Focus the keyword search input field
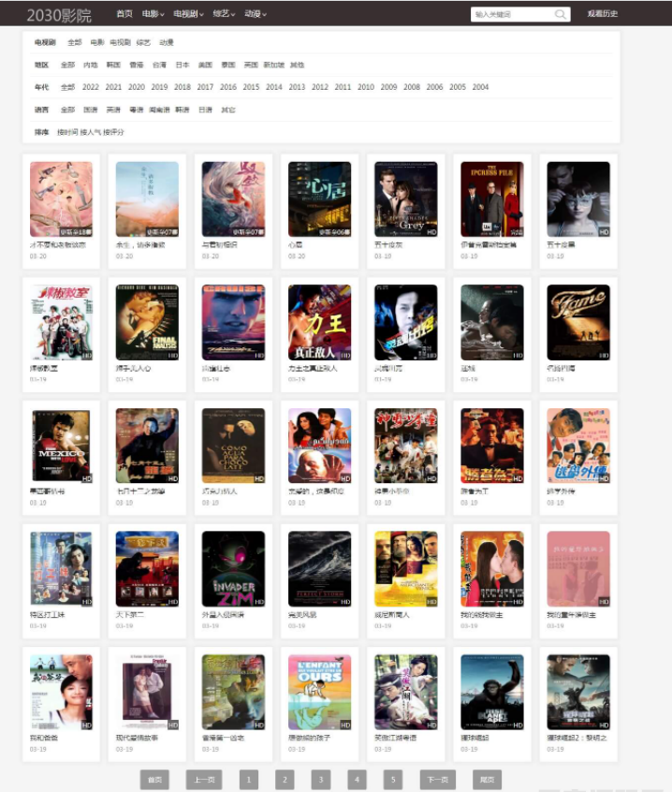 click(513, 14)
